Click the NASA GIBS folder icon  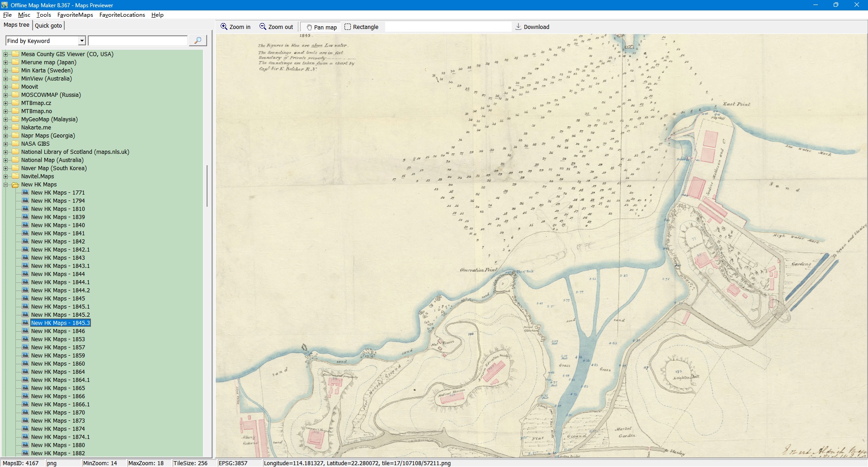point(15,144)
